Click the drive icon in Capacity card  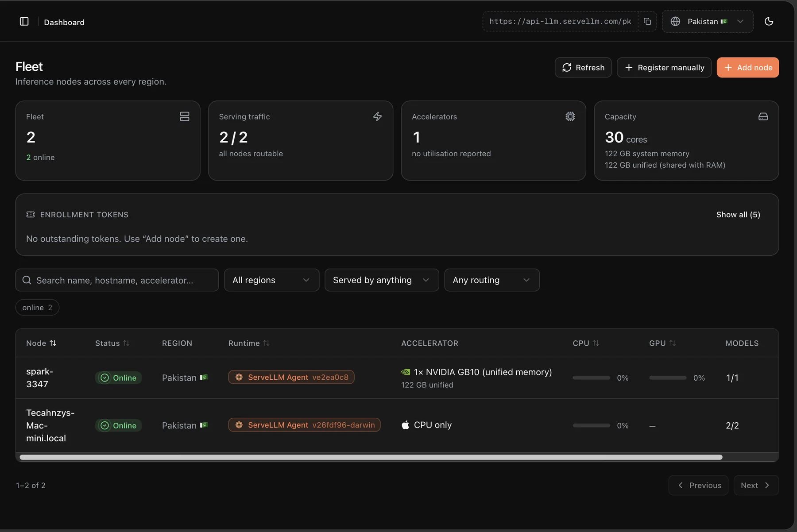tap(763, 116)
